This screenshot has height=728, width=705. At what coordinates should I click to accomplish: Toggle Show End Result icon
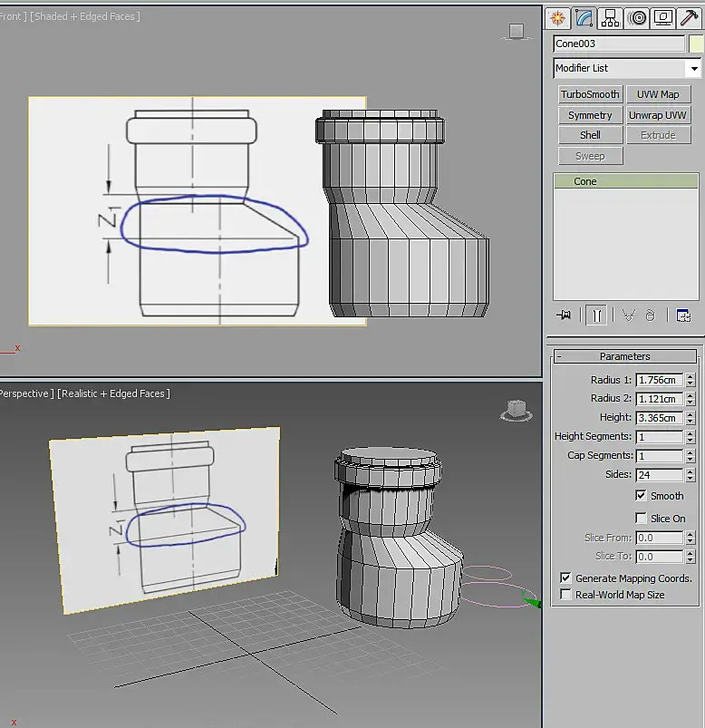(596, 315)
